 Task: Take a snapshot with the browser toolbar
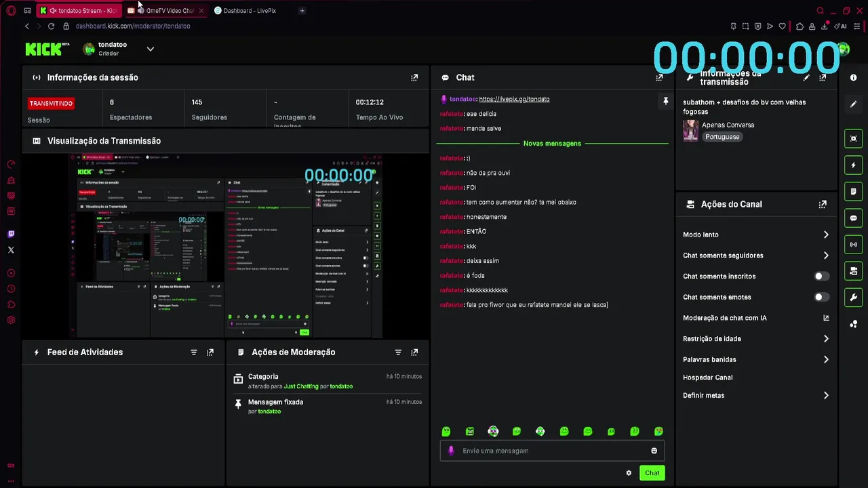click(745, 26)
